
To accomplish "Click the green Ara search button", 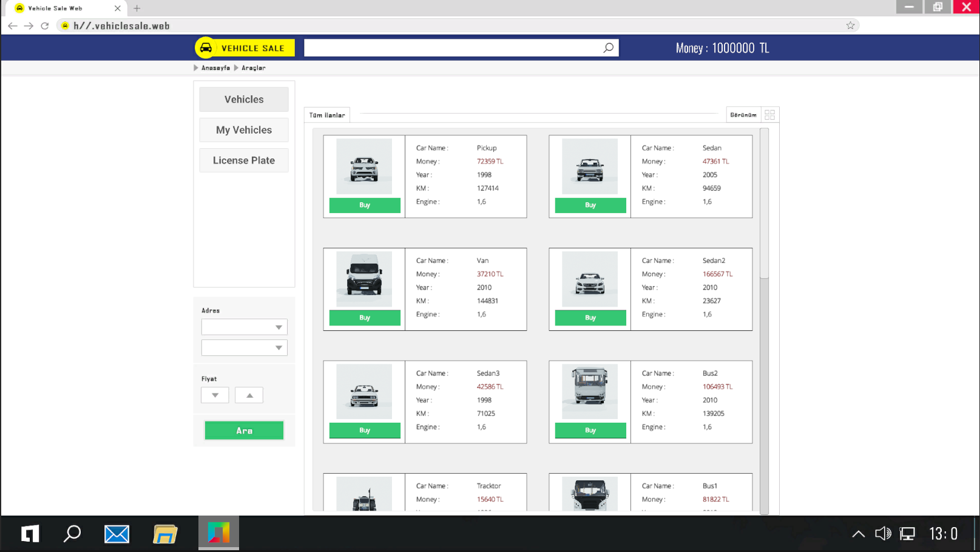I will click(x=244, y=431).
